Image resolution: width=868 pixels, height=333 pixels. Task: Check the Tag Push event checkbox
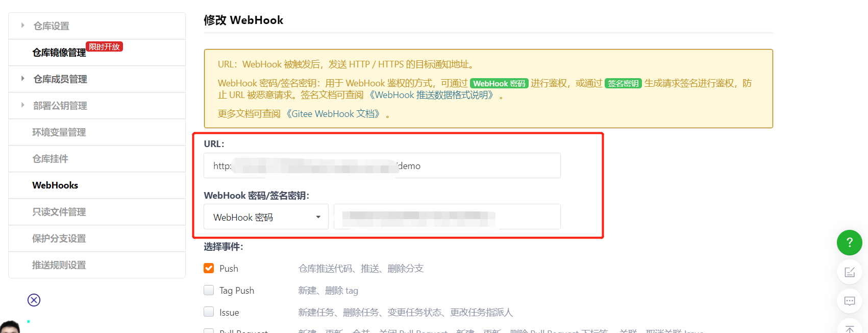pyautogui.click(x=209, y=290)
